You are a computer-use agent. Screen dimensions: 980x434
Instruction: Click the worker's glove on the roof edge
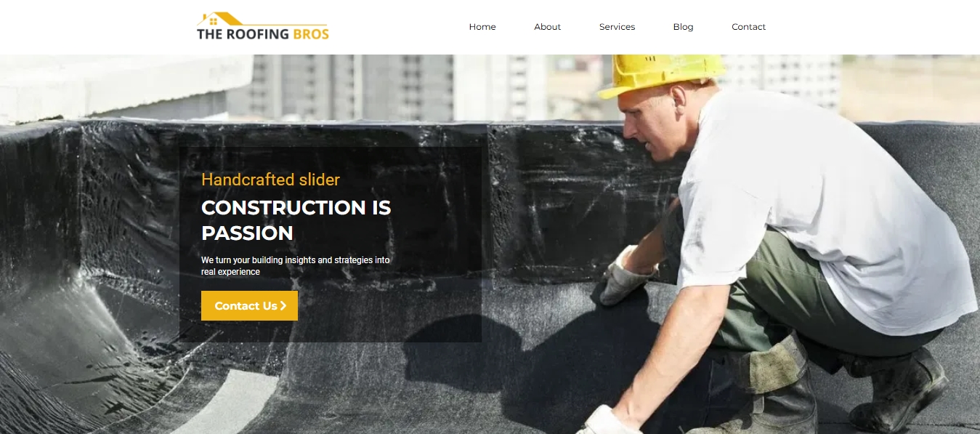[x=623, y=276]
